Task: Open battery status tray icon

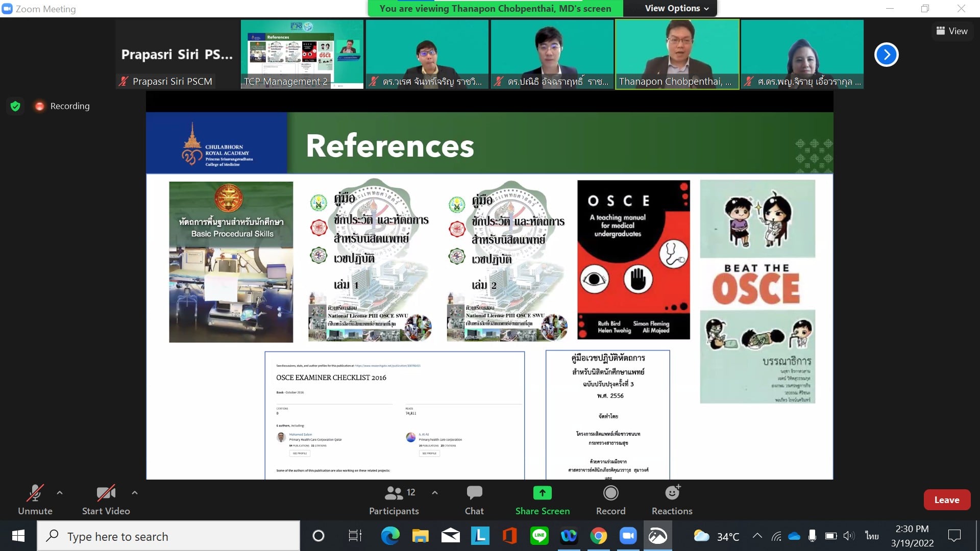Action: pyautogui.click(x=831, y=536)
